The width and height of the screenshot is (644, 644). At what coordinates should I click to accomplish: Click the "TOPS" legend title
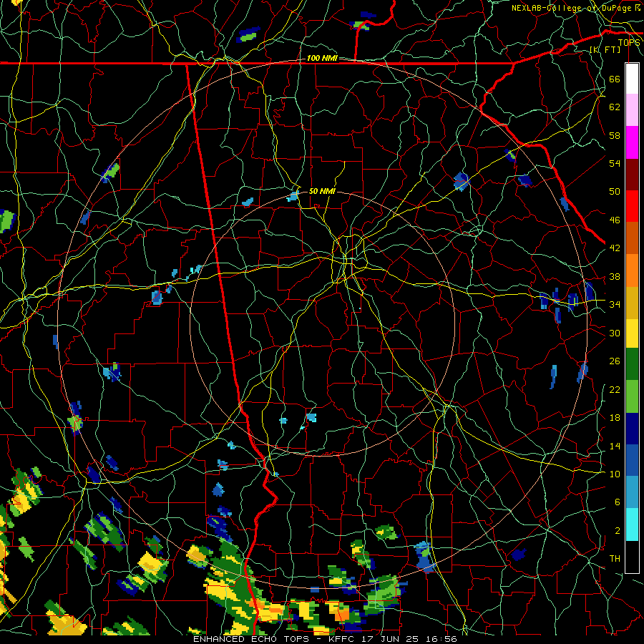pos(629,43)
